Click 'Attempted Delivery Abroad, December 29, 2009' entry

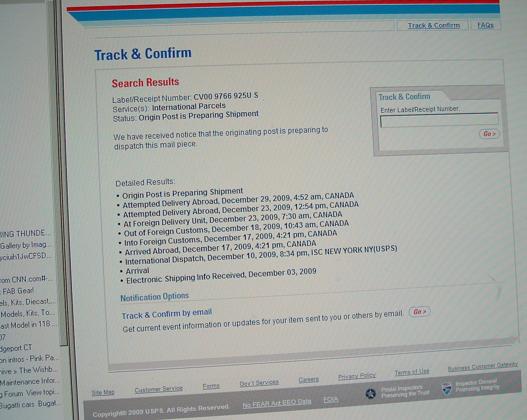pyautogui.click(x=238, y=200)
